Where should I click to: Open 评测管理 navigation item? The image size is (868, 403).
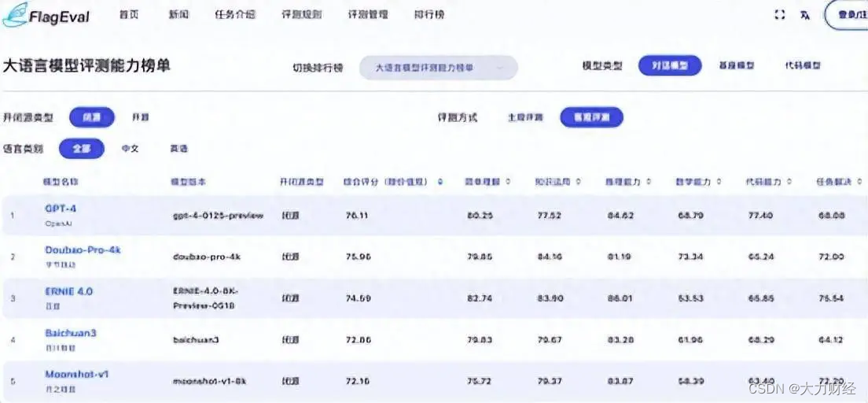click(368, 14)
